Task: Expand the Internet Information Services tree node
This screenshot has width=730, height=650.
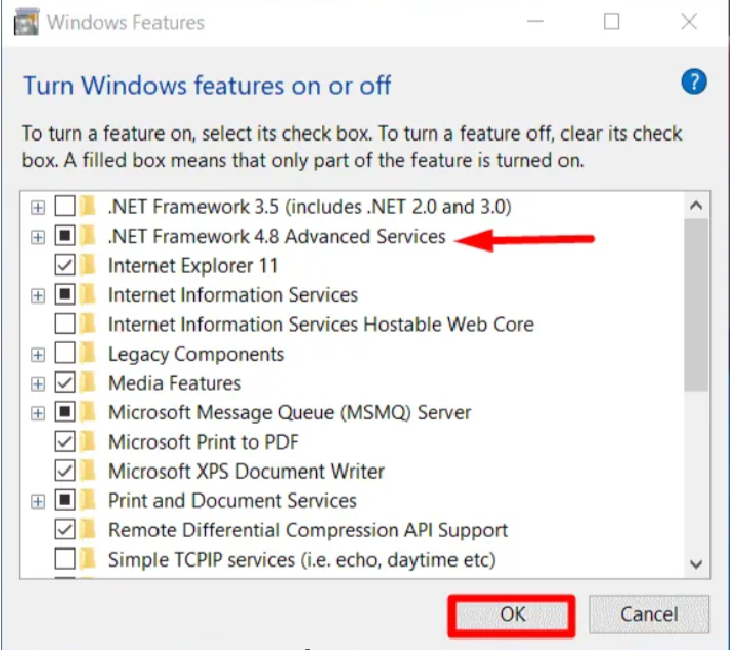Action: tap(38, 296)
